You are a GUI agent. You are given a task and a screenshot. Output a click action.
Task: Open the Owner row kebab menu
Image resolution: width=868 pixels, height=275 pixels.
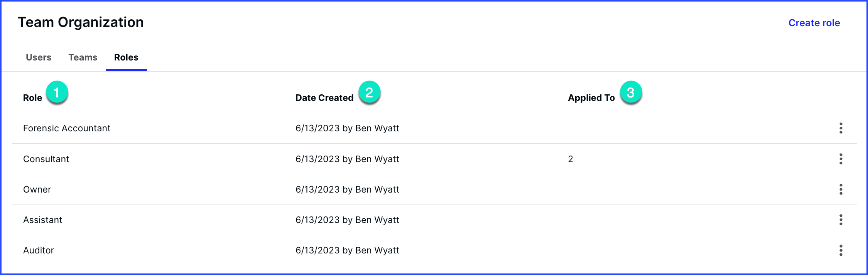(841, 189)
